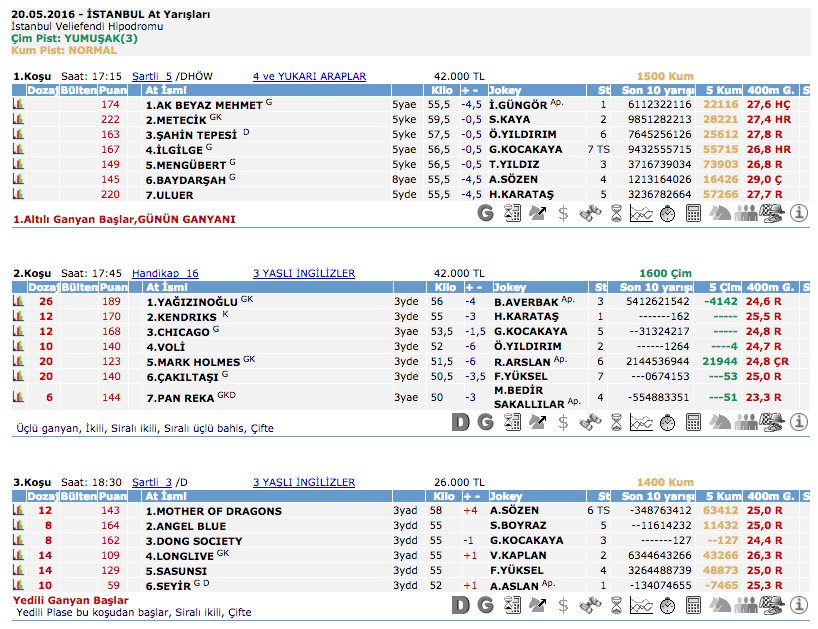The image size is (818, 629).
Task: Click the Jokey column header in race 1
Action: tap(508, 90)
